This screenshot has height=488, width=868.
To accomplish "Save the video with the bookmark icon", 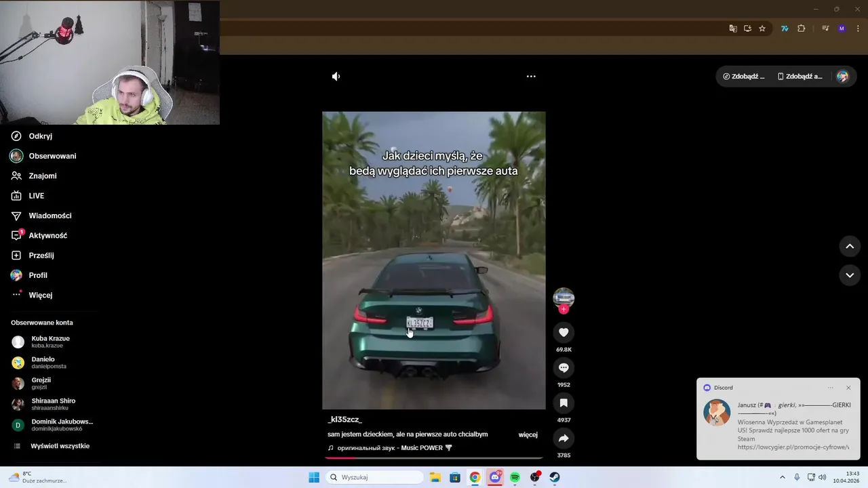I will [564, 403].
